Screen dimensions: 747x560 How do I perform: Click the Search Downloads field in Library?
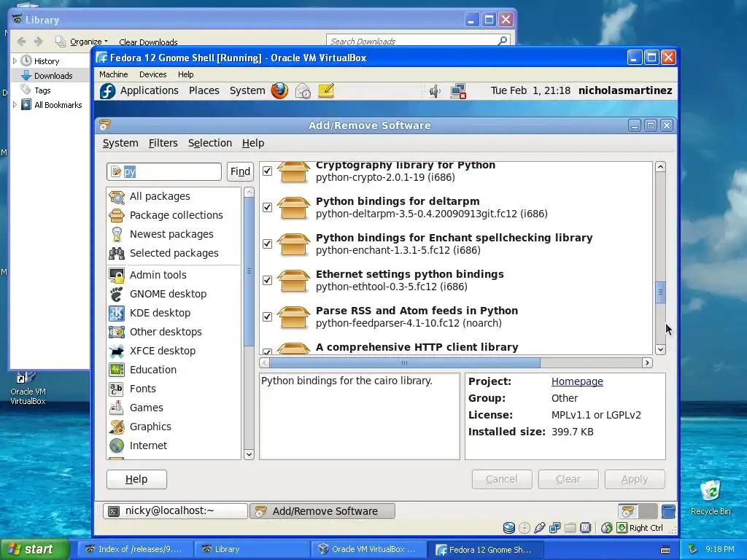pos(418,42)
